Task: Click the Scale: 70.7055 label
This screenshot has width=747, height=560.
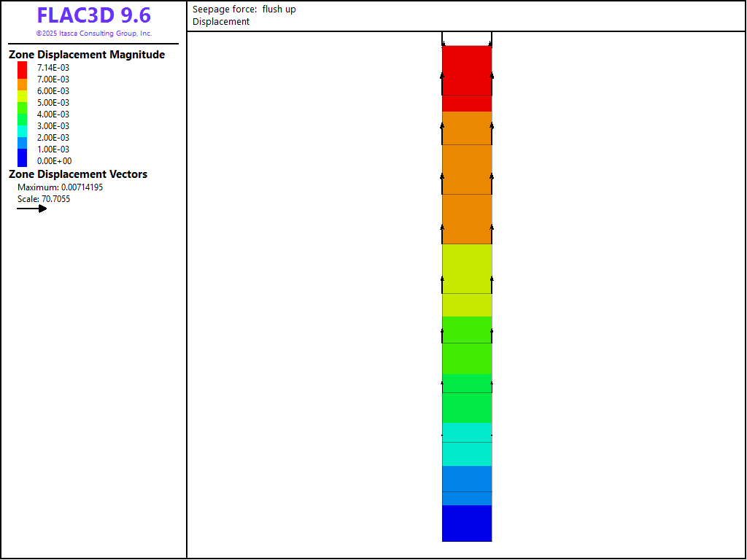Action: 44,199
